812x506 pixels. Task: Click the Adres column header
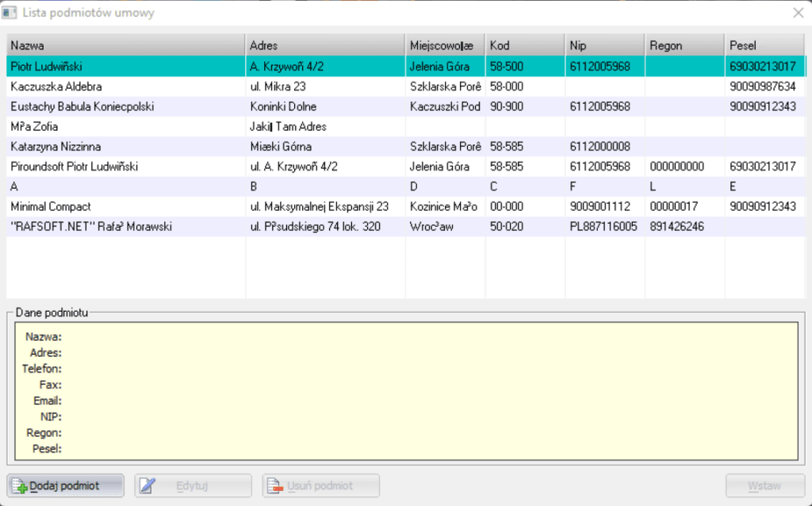[325, 45]
